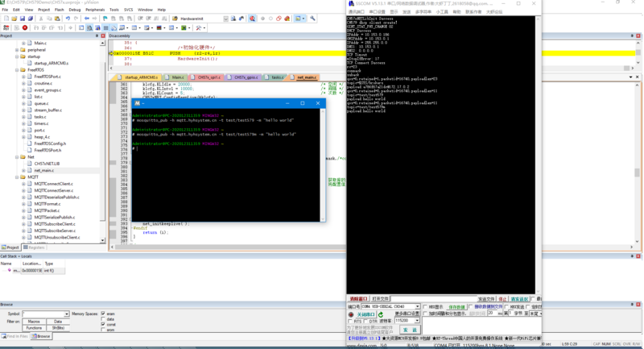Enable the 加时间戳和分包显示 checkbox

[425, 314]
